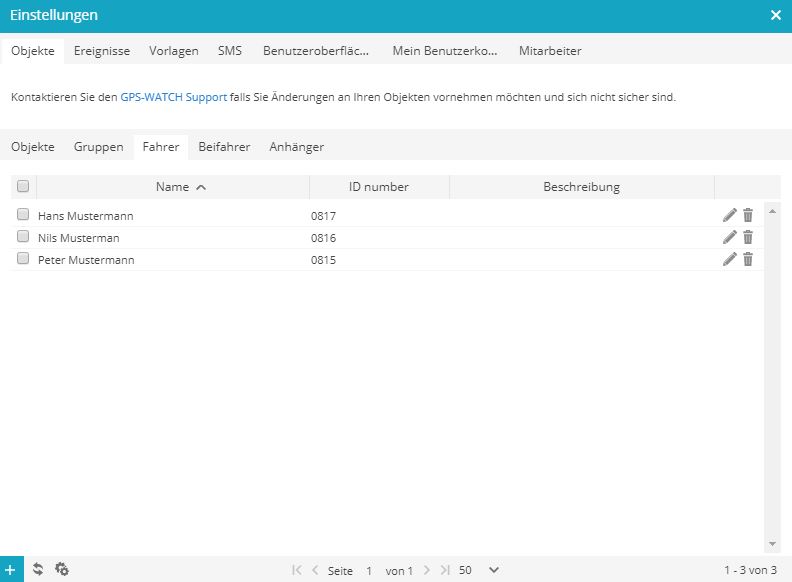Click the page number input field
This screenshot has height=582, width=792.
click(x=369, y=570)
